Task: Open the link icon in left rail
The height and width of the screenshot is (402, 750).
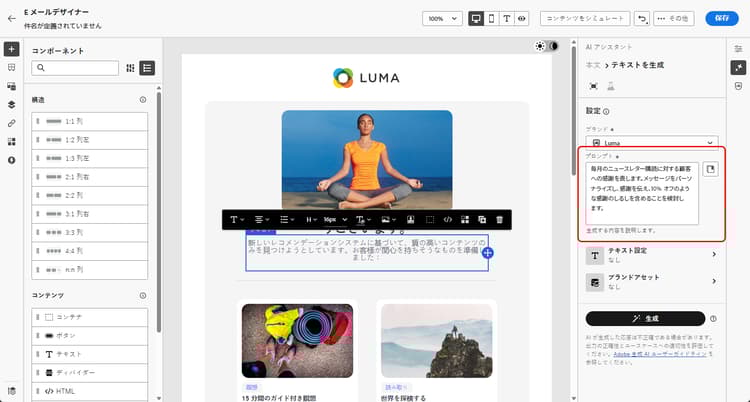Action: click(x=11, y=123)
